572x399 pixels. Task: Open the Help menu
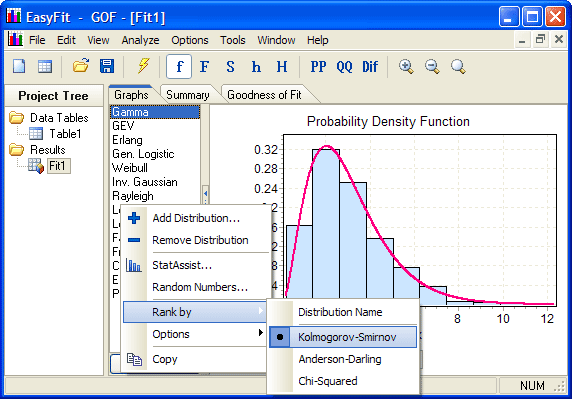pos(317,40)
